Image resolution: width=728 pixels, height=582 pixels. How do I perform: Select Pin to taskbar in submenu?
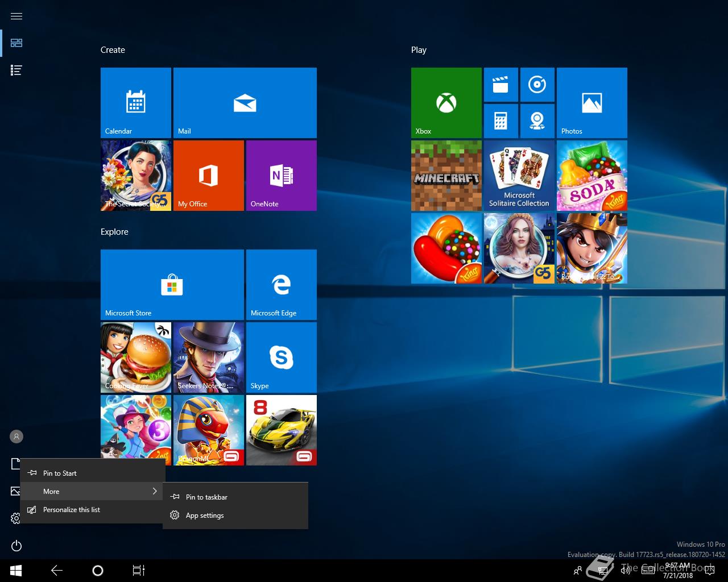[x=235, y=497]
